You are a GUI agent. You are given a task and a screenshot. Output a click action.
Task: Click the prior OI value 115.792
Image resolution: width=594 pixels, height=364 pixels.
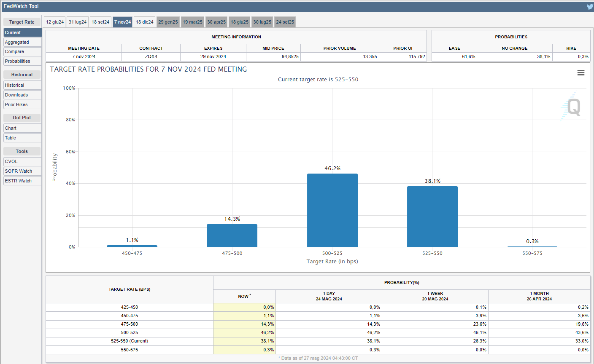[x=417, y=56]
